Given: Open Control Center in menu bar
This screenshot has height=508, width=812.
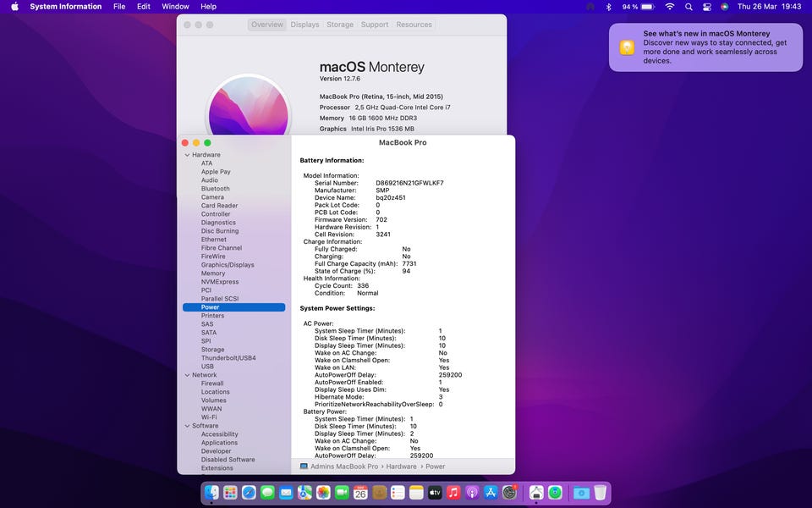Looking at the screenshot, I should pos(707,7).
